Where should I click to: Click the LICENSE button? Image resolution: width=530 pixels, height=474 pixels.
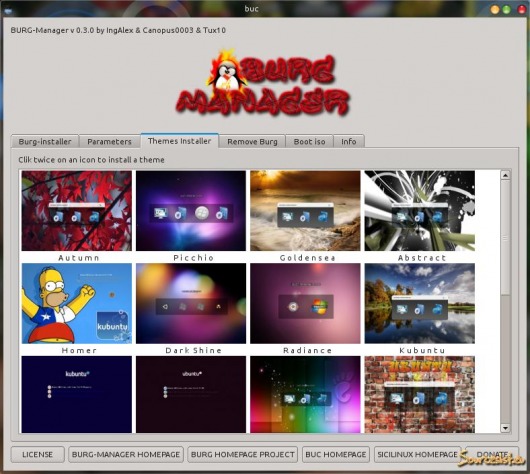pyautogui.click(x=38, y=454)
